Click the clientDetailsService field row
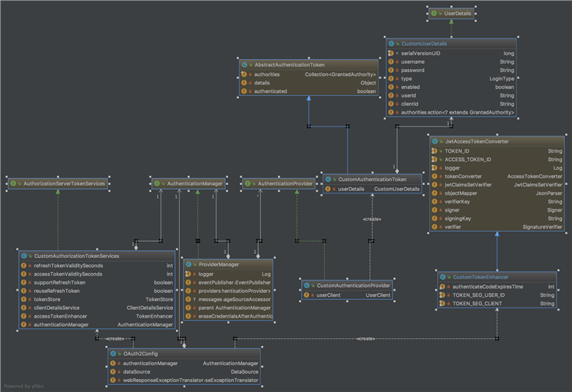The height and width of the screenshot is (392, 572). point(97,308)
